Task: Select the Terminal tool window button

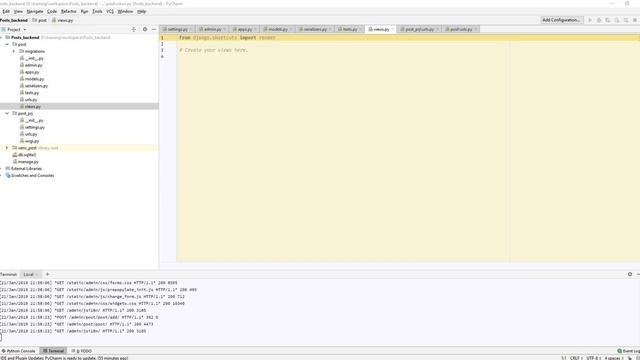Action: tap(53, 351)
